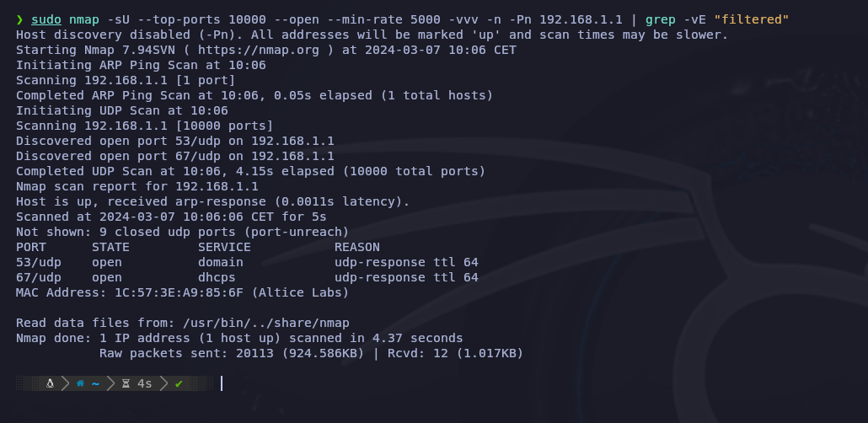This screenshot has width=868, height=423.
Task: Click the home icon in prompt bar
Action: click(80, 383)
